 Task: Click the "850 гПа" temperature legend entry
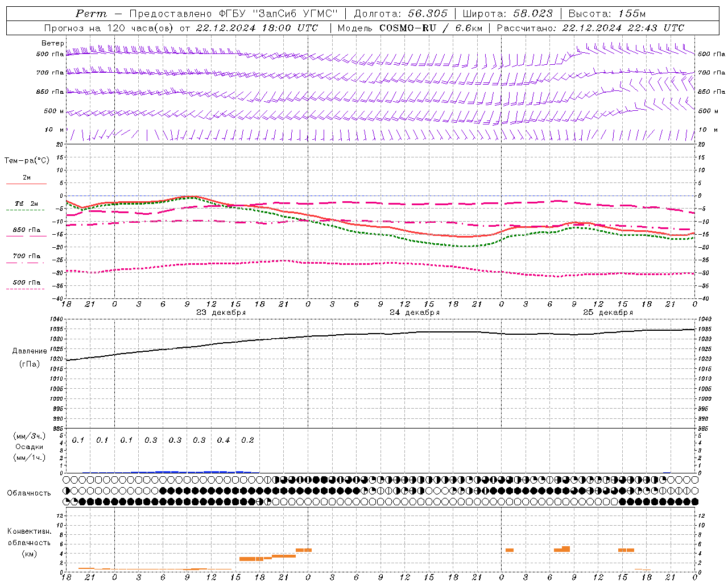click(x=27, y=230)
